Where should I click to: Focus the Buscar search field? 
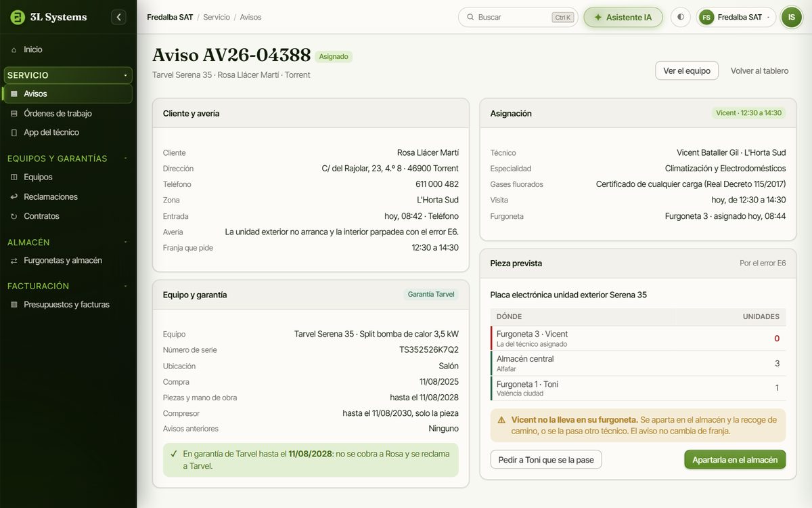[518, 17]
